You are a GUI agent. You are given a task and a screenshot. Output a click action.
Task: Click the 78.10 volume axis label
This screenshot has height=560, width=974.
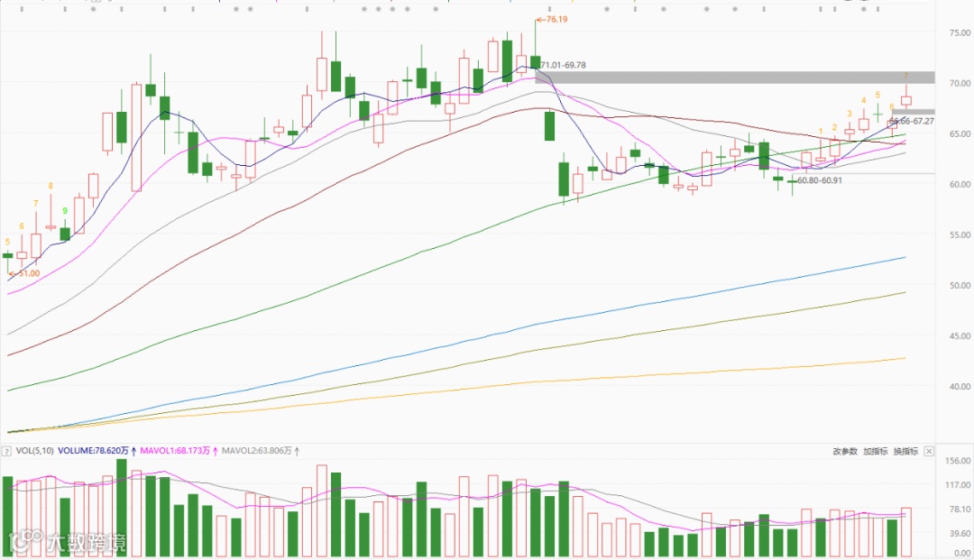[960, 510]
